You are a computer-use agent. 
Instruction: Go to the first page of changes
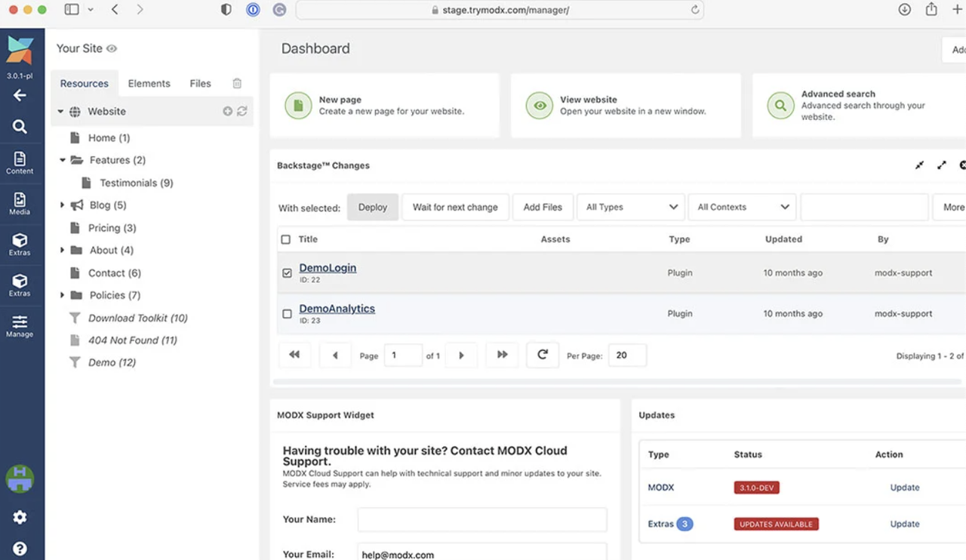[294, 355]
